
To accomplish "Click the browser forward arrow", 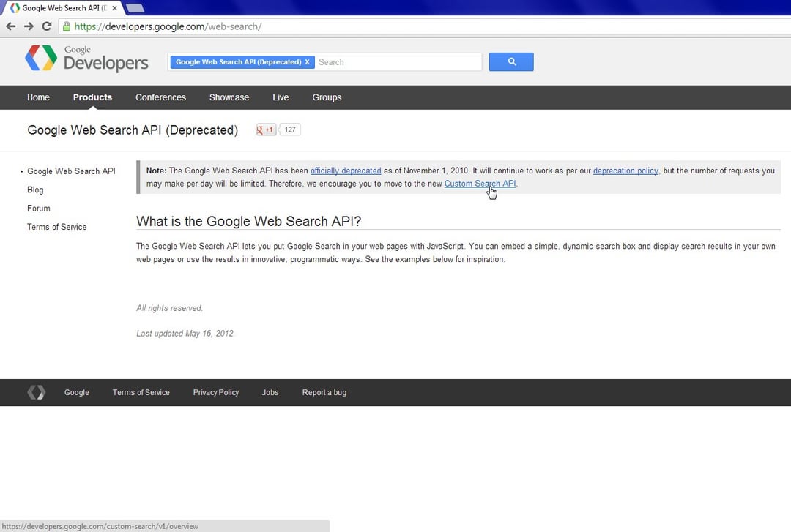I will [x=29, y=26].
